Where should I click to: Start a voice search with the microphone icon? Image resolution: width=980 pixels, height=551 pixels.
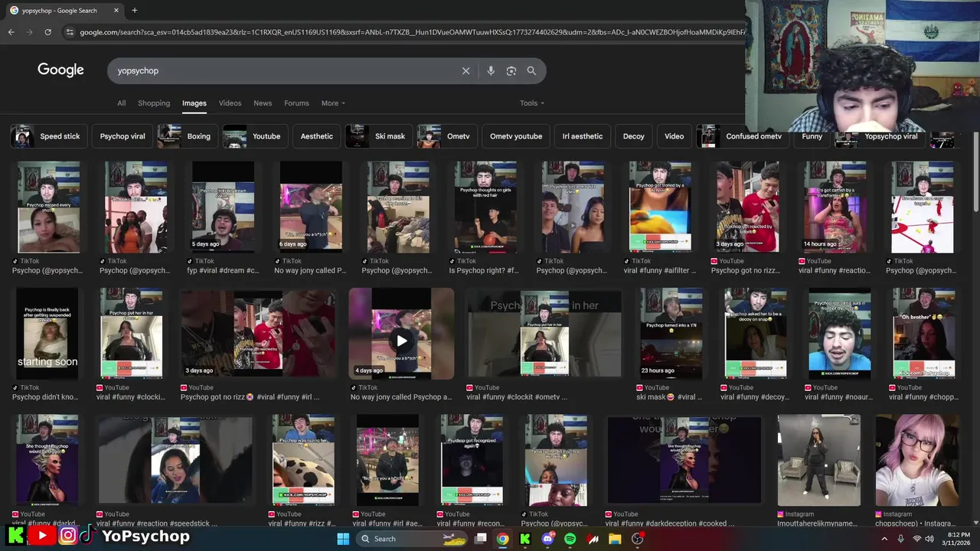[x=491, y=70]
